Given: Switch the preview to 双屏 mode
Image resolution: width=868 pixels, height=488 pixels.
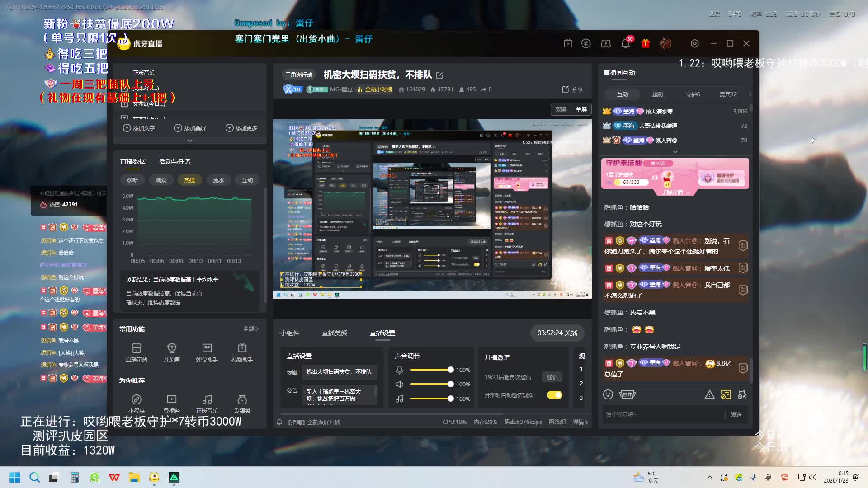Looking at the screenshot, I should click(x=561, y=109).
